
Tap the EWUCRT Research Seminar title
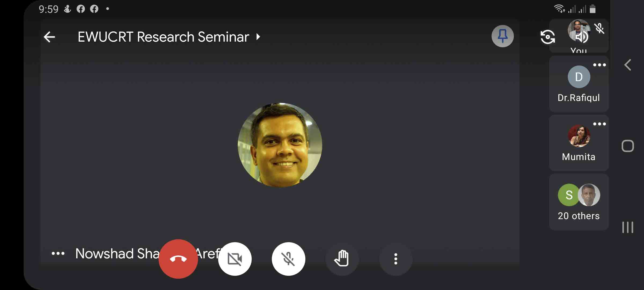coord(163,37)
